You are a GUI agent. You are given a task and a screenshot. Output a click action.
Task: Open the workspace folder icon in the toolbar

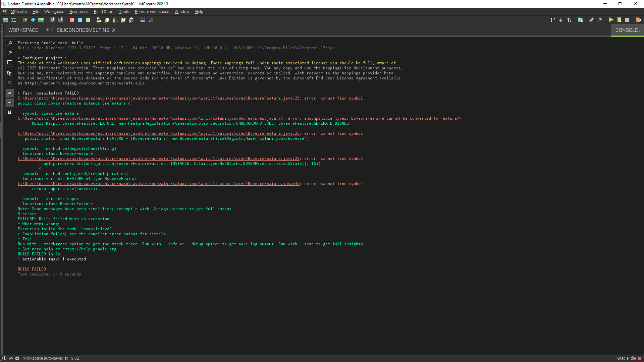pos(581,20)
